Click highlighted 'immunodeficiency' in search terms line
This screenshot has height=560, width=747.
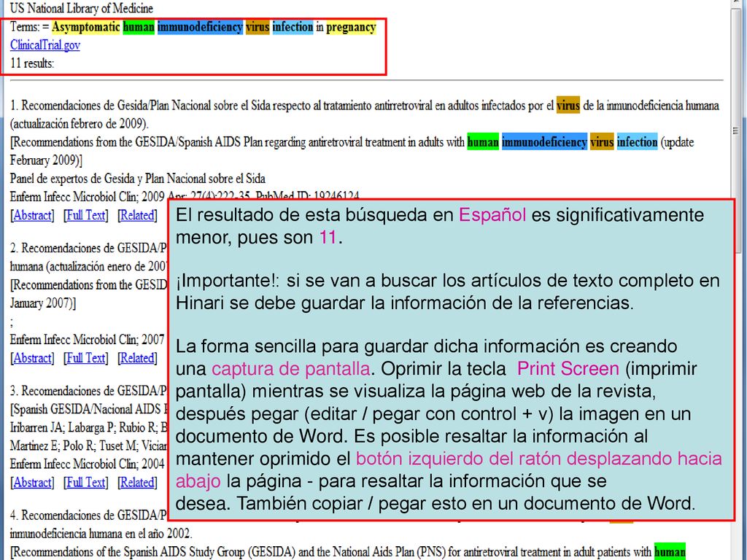click(200, 27)
